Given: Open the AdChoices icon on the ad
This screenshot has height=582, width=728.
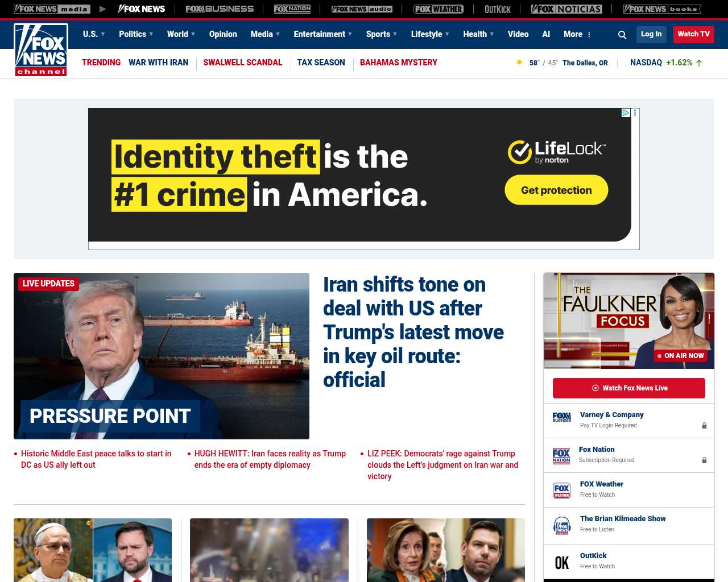Looking at the screenshot, I should (x=626, y=113).
